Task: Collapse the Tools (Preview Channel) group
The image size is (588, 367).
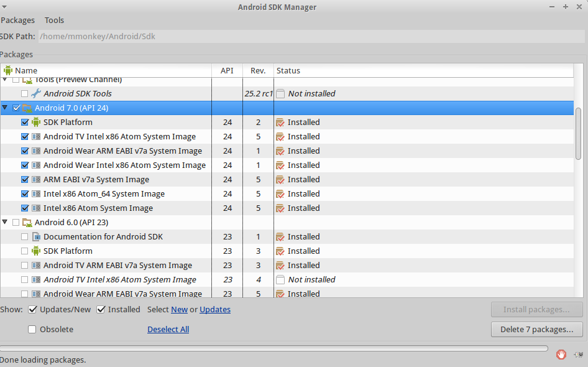Action: point(5,80)
